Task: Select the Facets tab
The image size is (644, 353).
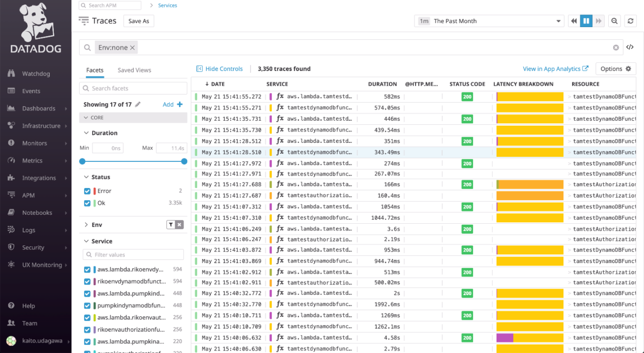Action: pyautogui.click(x=95, y=70)
